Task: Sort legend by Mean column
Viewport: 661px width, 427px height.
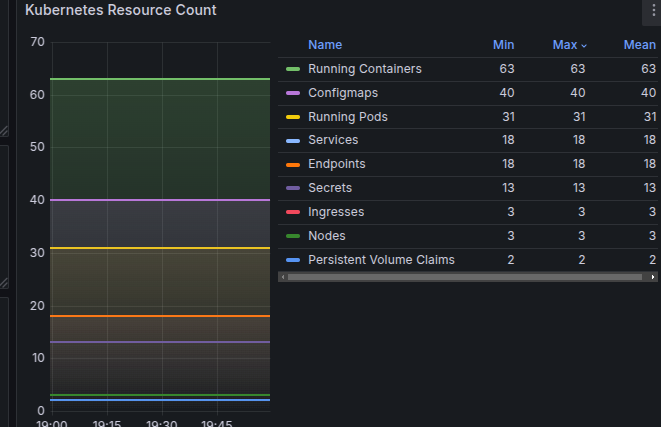Action: [x=640, y=45]
